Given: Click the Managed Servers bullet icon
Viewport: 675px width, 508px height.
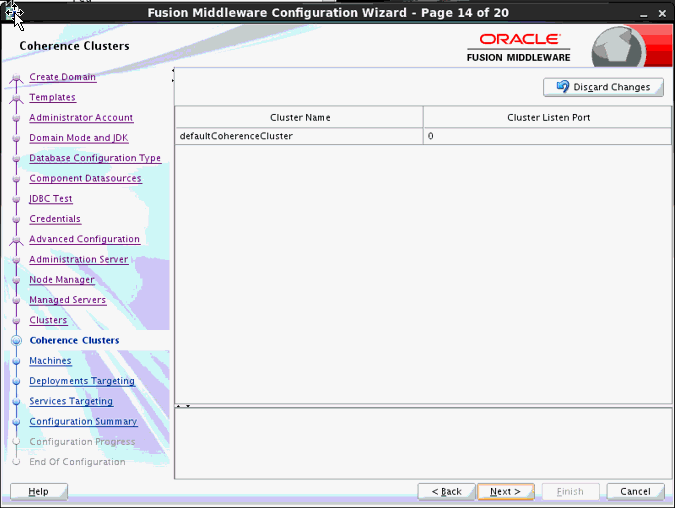Looking at the screenshot, I should (16, 300).
